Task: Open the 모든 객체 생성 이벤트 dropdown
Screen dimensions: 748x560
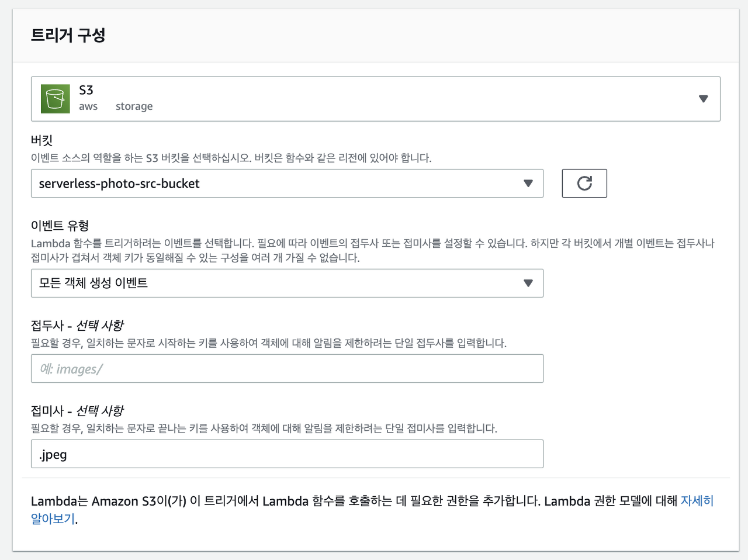Action: (287, 283)
